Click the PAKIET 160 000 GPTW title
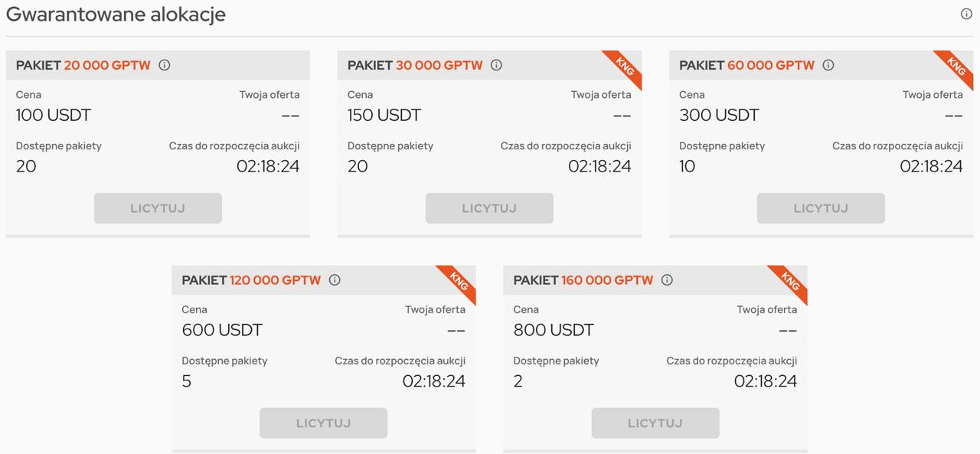Image resolution: width=980 pixels, height=454 pixels. tap(583, 280)
